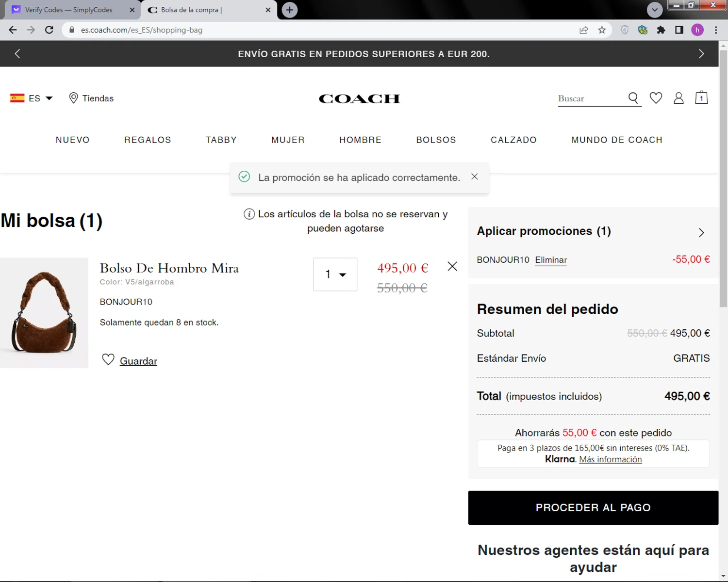Click the shield extension icon in toolbar
The image size is (728, 582).
coord(625,30)
